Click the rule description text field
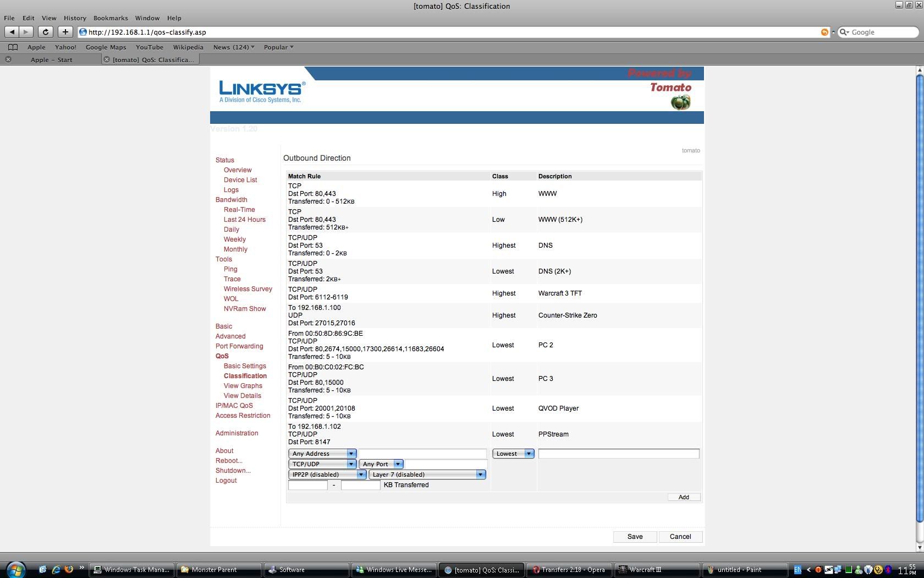The image size is (924, 578). 619,454
